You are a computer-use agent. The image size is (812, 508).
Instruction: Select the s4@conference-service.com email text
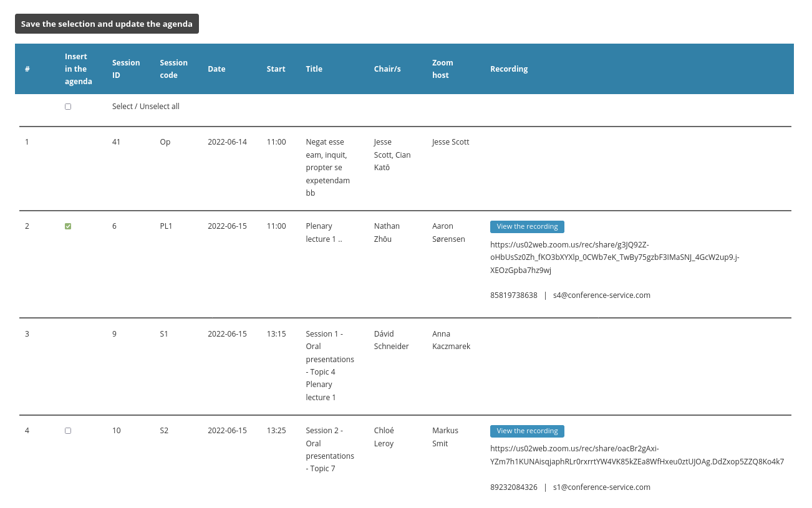pos(601,295)
